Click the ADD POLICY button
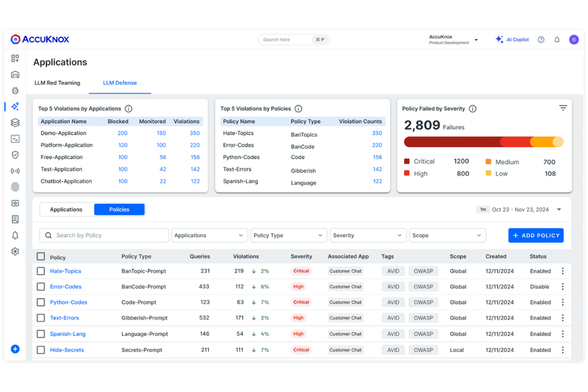 click(x=536, y=235)
